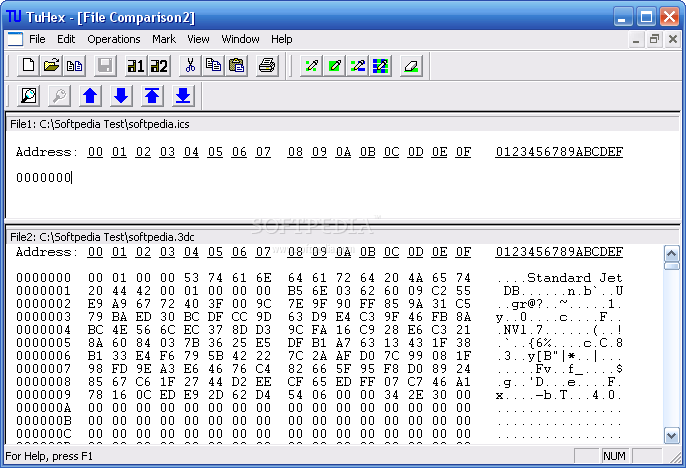This screenshot has height=468, width=686.
Task: Click File2 row address 0000005
Action: click(x=43, y=342)
